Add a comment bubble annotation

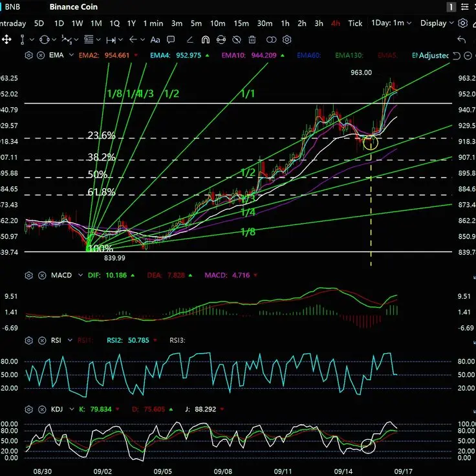pos(171,39)
